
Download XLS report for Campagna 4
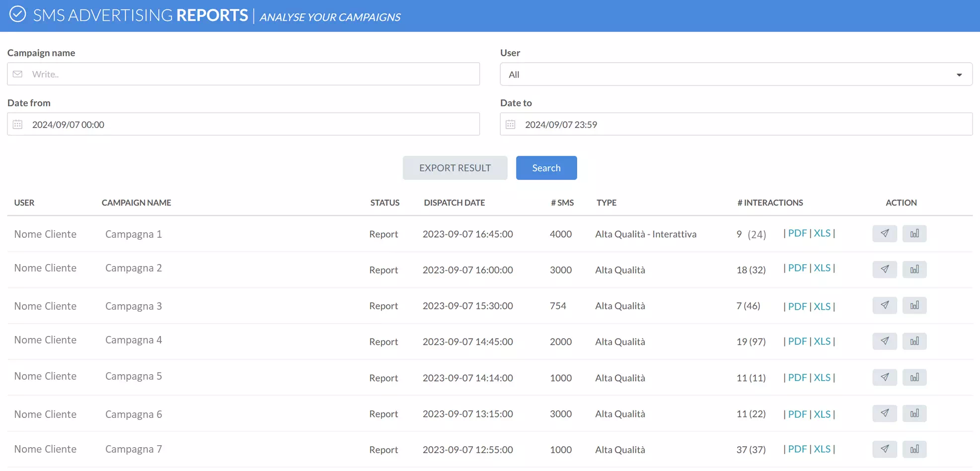822,341
